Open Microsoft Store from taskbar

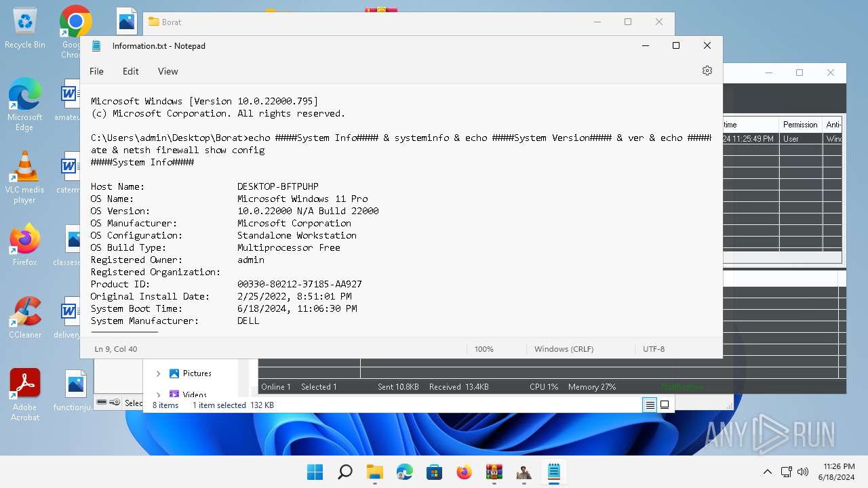tap(434, 472)
